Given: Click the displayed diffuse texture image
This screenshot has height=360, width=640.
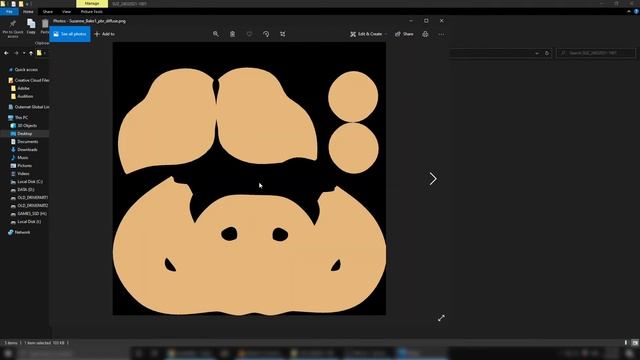Looking at the screenshot, I should pyautogui.click(x=249, y=178).
